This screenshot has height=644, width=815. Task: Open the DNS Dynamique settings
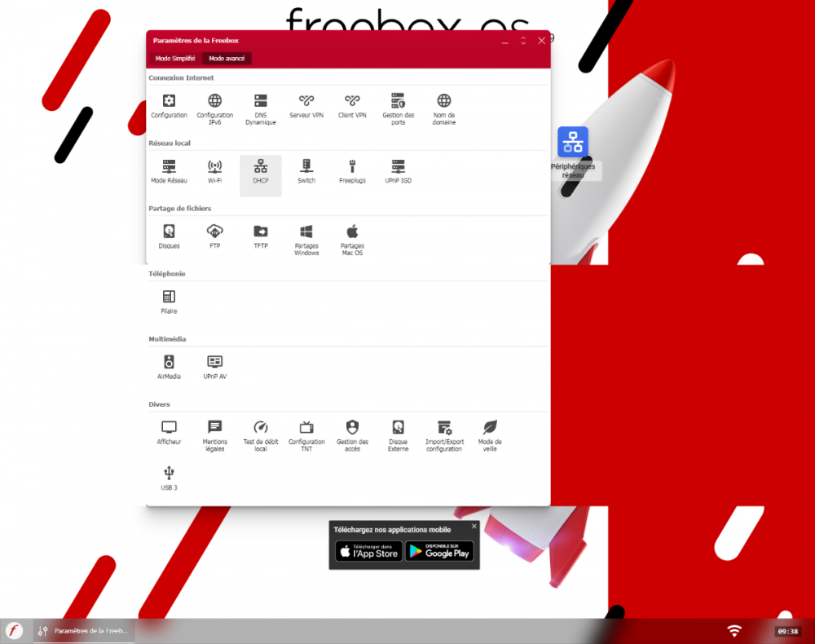tap(261, 106)
